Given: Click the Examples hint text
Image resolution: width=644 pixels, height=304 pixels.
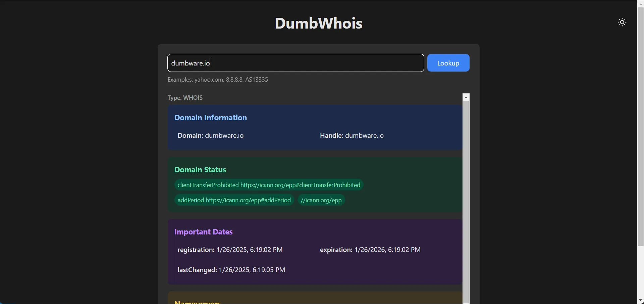Looking at the screenshot, I should pyautogui.click(x=218, y=80).
